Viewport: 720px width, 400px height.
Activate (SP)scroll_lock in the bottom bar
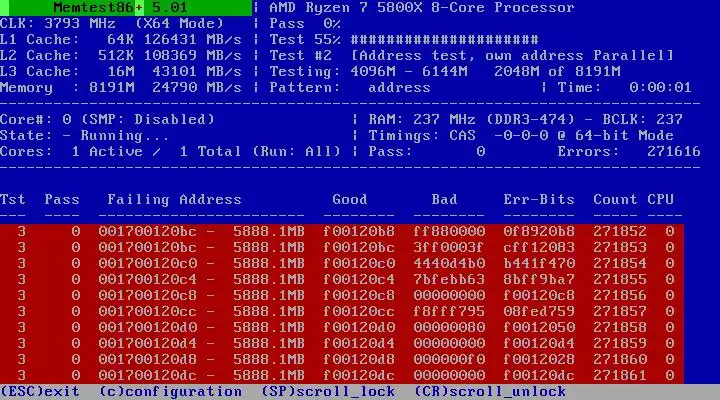click(328, 392)
